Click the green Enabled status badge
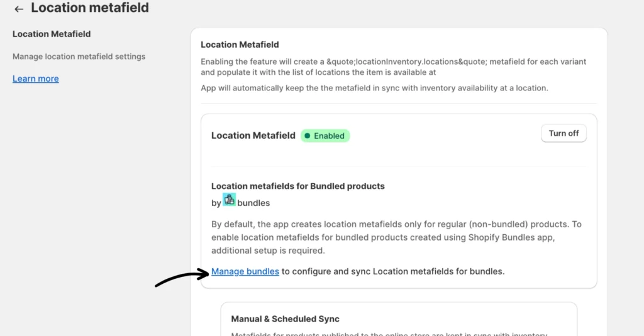The height and width of the screenshot is (336, 644). click(325, 136)
